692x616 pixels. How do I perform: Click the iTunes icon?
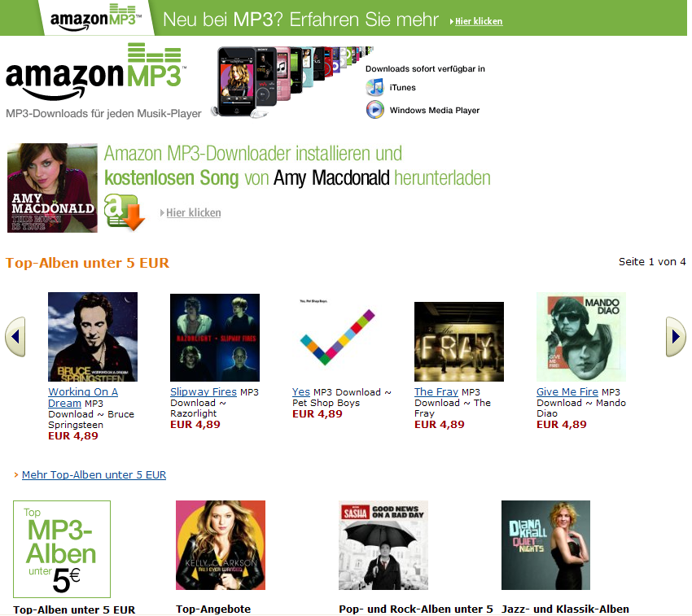pos(375,87)
